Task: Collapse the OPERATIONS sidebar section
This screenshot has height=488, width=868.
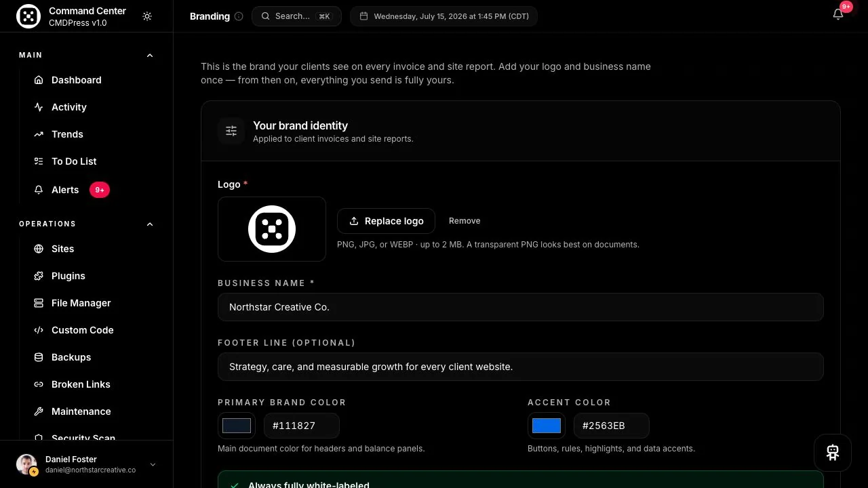Action: pos(150,224)
